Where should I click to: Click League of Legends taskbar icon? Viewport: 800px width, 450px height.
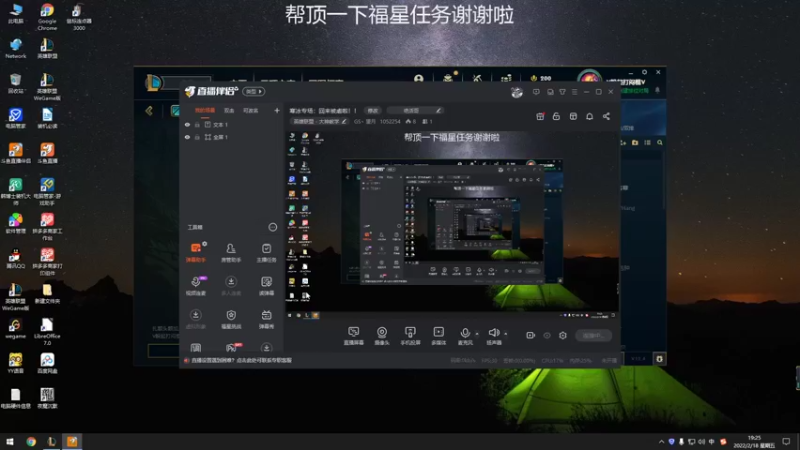[x=52, y=441]
